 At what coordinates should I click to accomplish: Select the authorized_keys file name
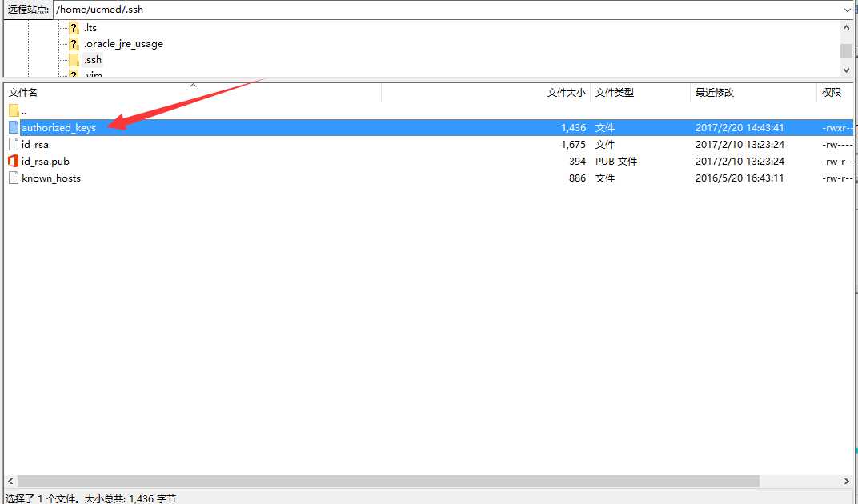coord(58,127)
